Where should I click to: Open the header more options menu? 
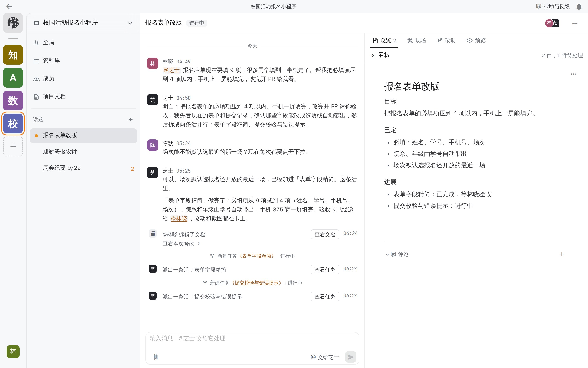coord(575,23)
